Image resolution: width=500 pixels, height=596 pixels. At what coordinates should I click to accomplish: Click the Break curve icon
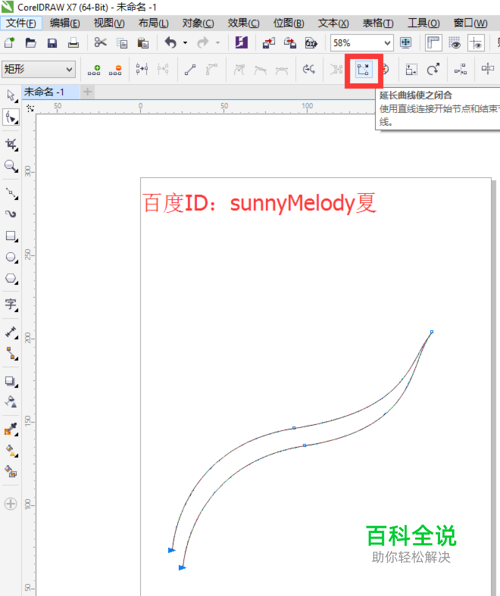coord(163,69)
